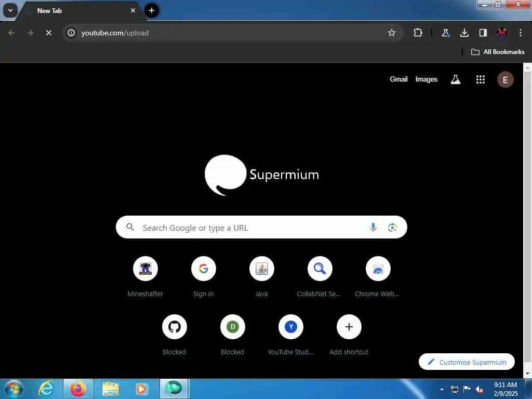
Task: Open the Extensions puzzle icon
Action: pos(418,33)
